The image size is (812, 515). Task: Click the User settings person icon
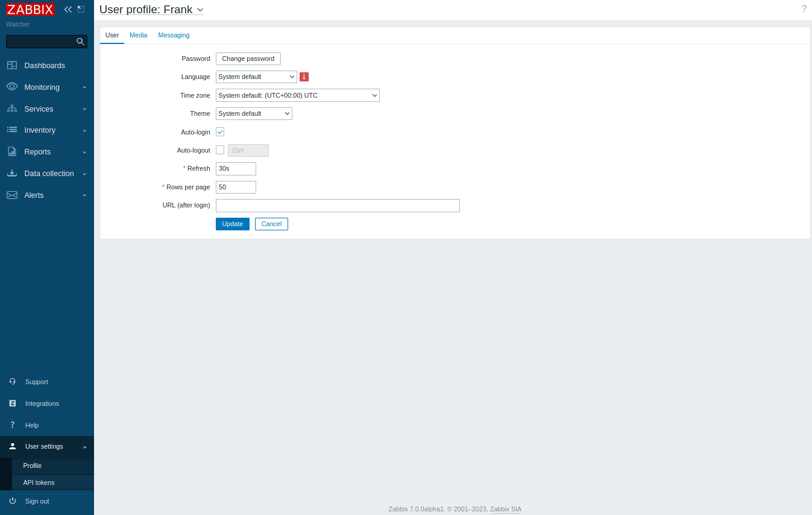click(x=12, y=446)
